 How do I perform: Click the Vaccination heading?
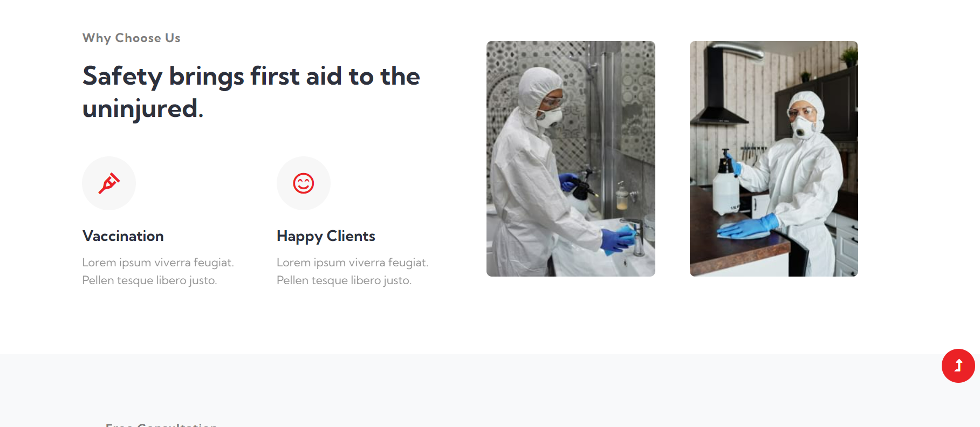coord(123,236)
